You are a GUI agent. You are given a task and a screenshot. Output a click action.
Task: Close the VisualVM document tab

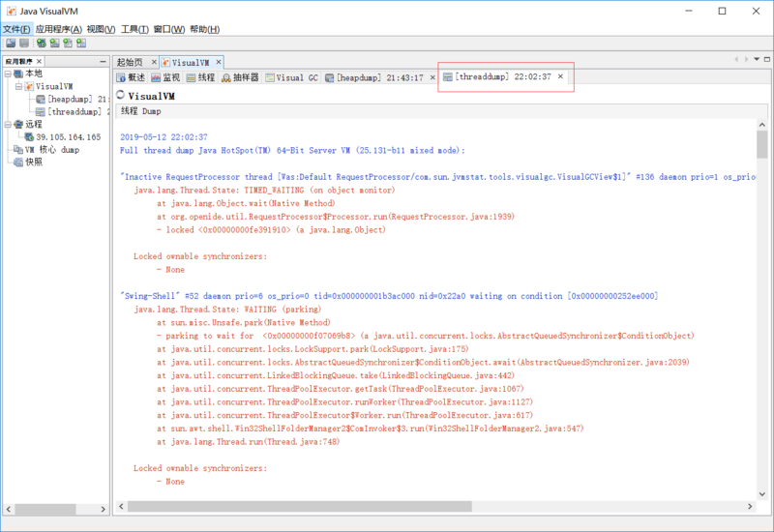[219, 62]
